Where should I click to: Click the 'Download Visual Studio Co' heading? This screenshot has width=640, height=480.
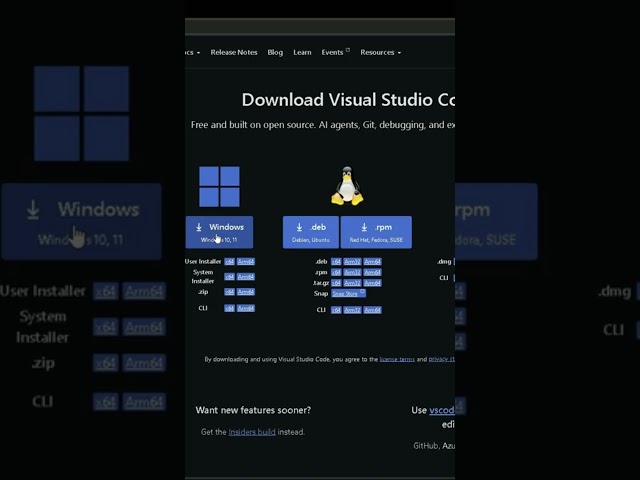[x=348, y=100]
